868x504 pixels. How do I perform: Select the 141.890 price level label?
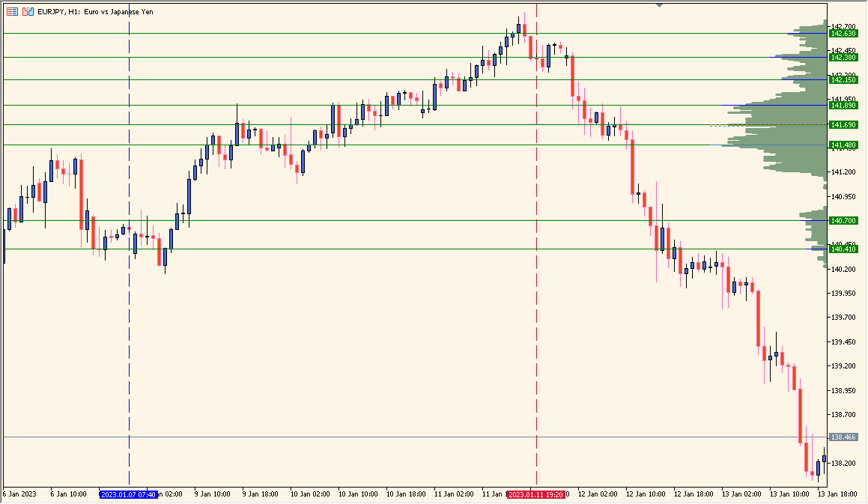843,106
